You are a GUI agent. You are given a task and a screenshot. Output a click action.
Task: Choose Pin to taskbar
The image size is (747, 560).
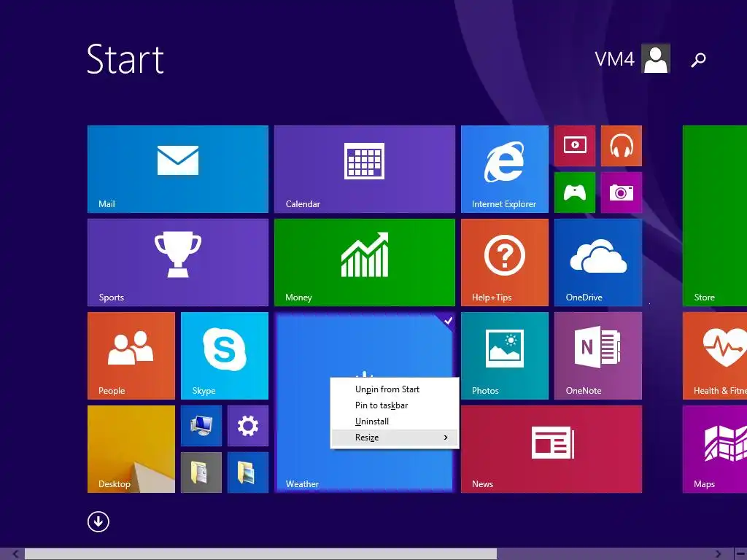point(395,405)
